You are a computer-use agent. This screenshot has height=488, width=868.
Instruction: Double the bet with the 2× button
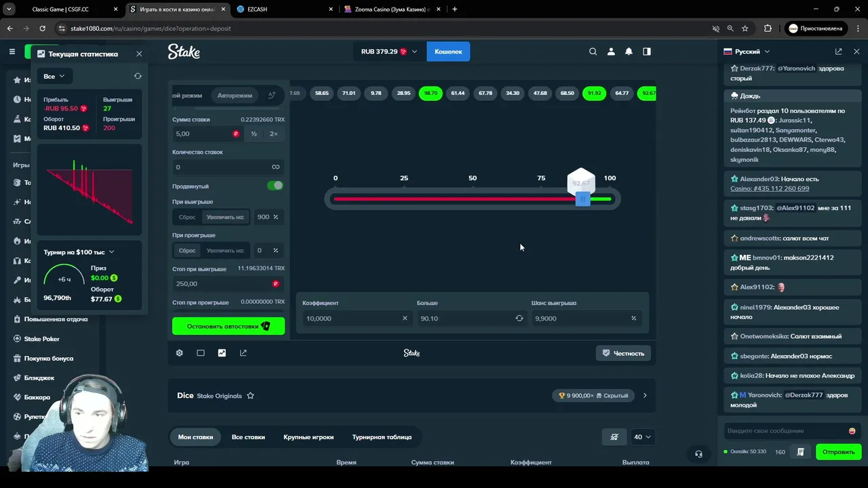(x=273, y=134)
